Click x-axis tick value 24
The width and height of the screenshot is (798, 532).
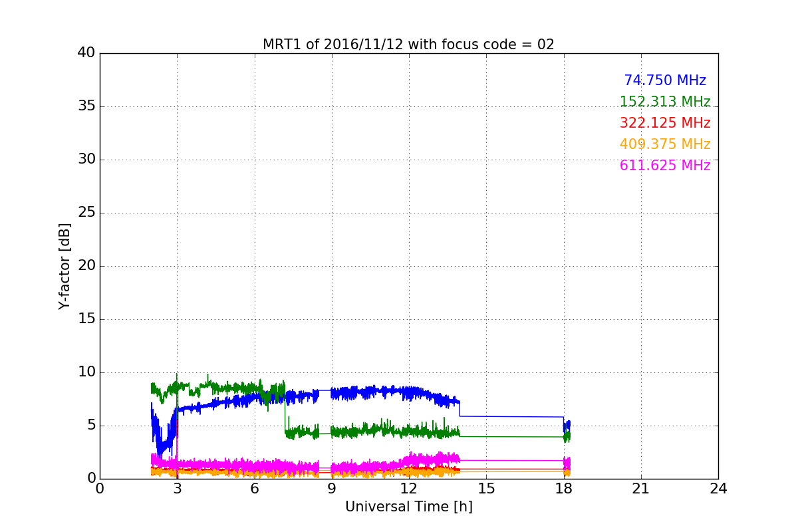(718, 489)
